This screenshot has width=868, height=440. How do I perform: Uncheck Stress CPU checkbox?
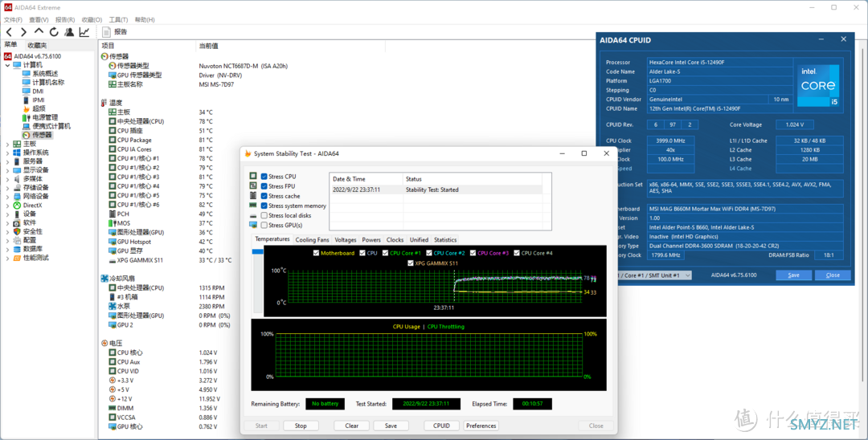coord(264,177)
